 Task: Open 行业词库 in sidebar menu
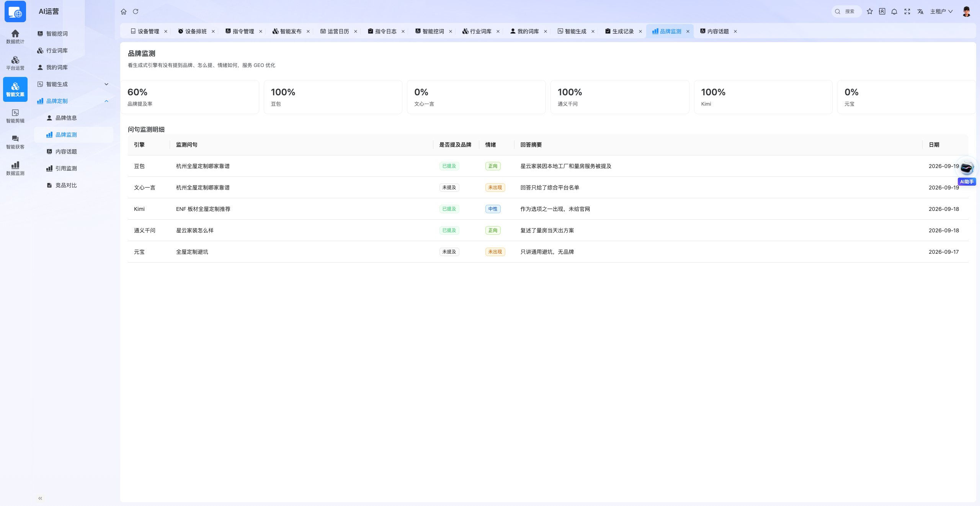pos(73,51)
